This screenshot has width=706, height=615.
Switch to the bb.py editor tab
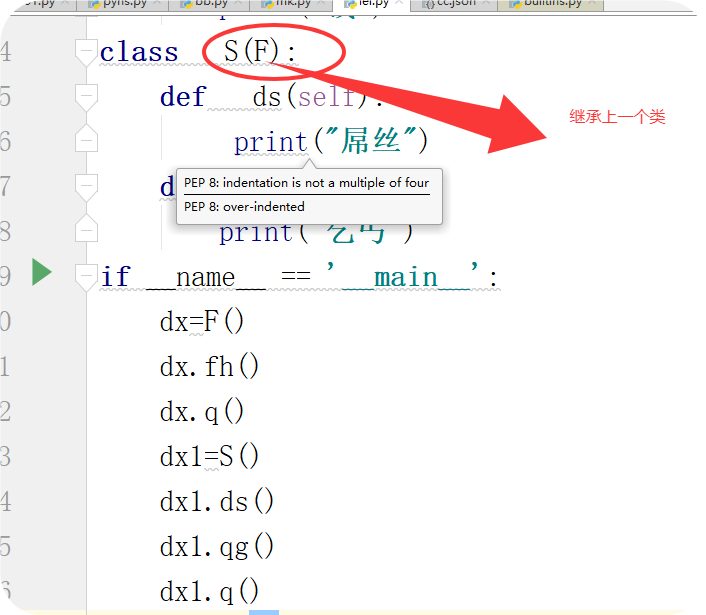click(210, 4)
